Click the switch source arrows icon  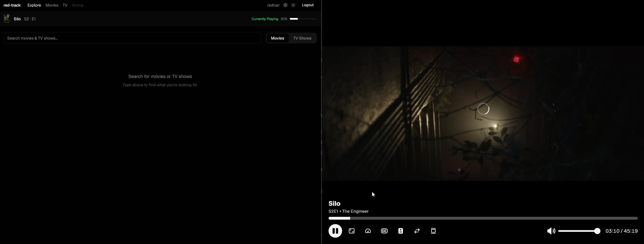tap(417, 231)
